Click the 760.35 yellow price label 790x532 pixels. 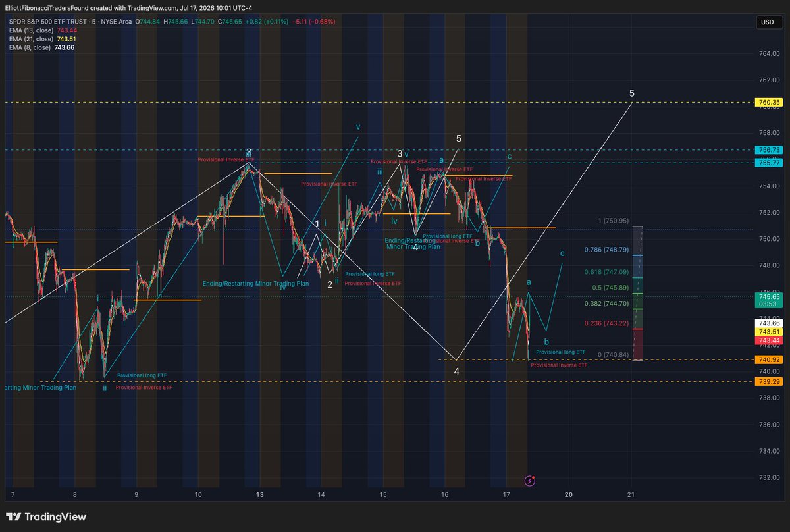pos(768,103)
